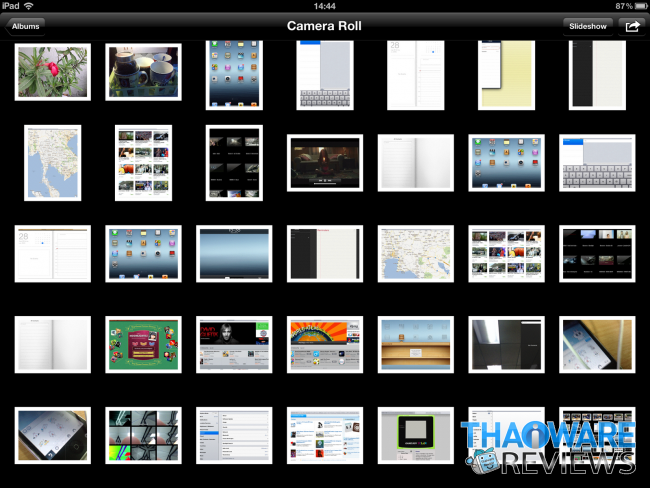
Task: Open the landscape keyboard screenshot
Action: 597,163
